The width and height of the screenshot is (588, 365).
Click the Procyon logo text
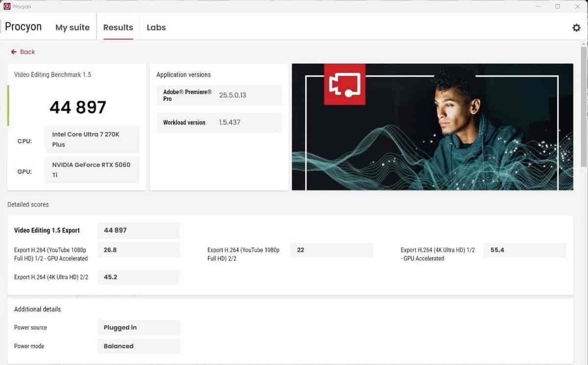click(24, 26)
